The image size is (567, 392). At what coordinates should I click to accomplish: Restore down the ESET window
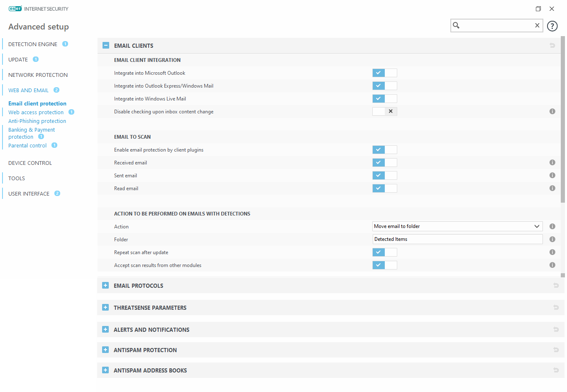tap(538, 9)
